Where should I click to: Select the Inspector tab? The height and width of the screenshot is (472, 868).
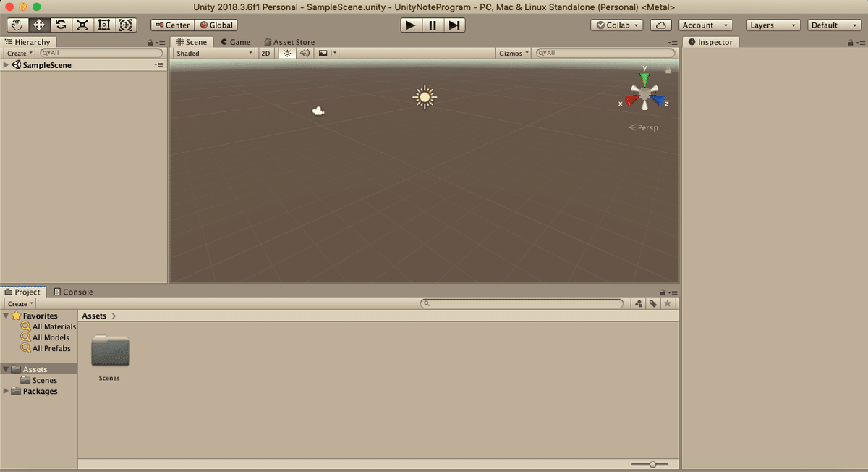click(710, 42)
